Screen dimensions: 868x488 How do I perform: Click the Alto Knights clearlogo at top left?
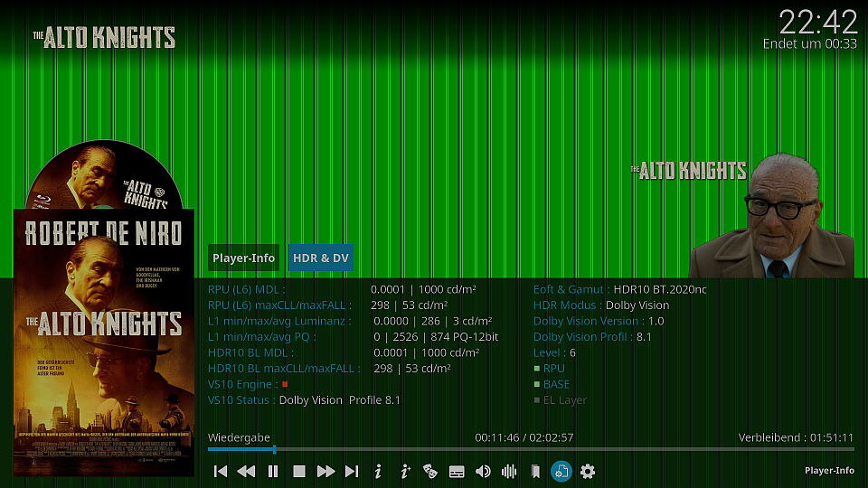[104, 37]
